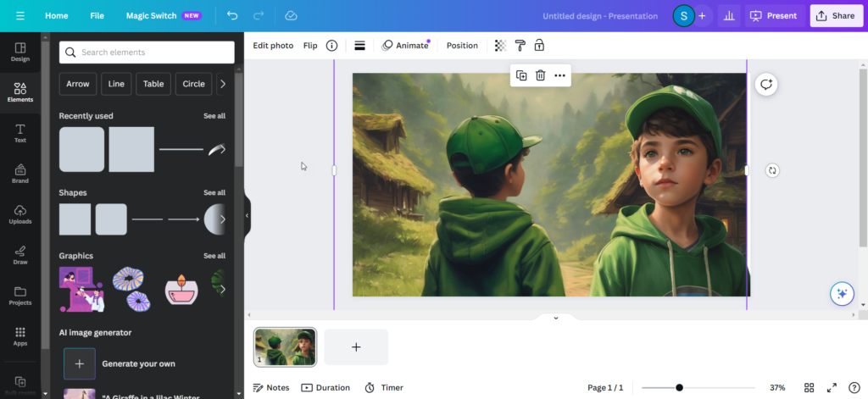Open the Canva magic assistant button
This screenshot has width=868, height=399.
(x=842, y=293)
